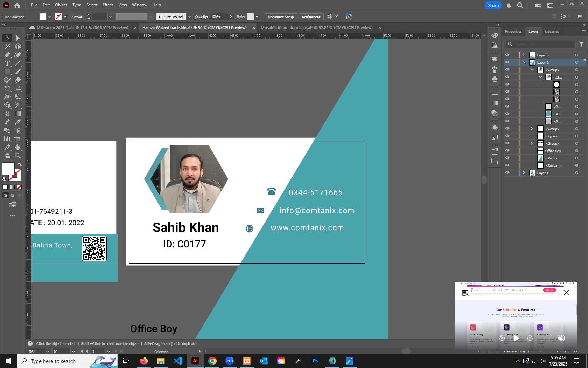Select the Pen tool
Viewport: 588px width, 368px height.
[x=7, y=55]
